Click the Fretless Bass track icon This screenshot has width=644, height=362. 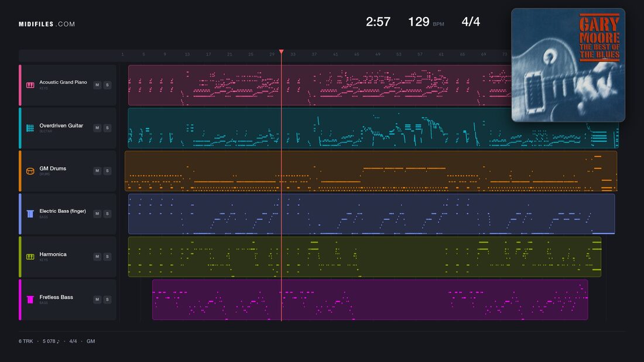[x=30, y=299]
